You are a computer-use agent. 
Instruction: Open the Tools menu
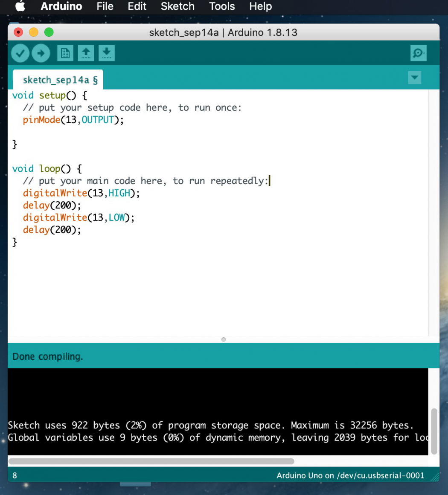pos(222,6)
